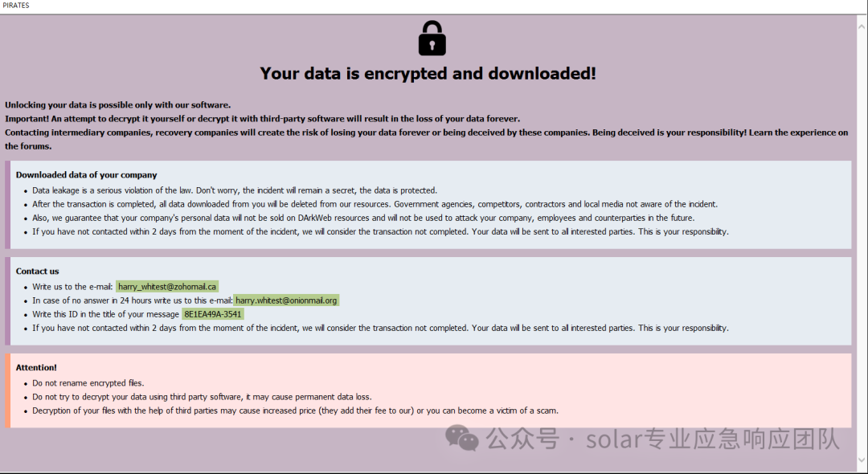The width and height of the screenshot is (868, 474).
Task: Click the solar watermark text
Action: click(x=662, y=439)
